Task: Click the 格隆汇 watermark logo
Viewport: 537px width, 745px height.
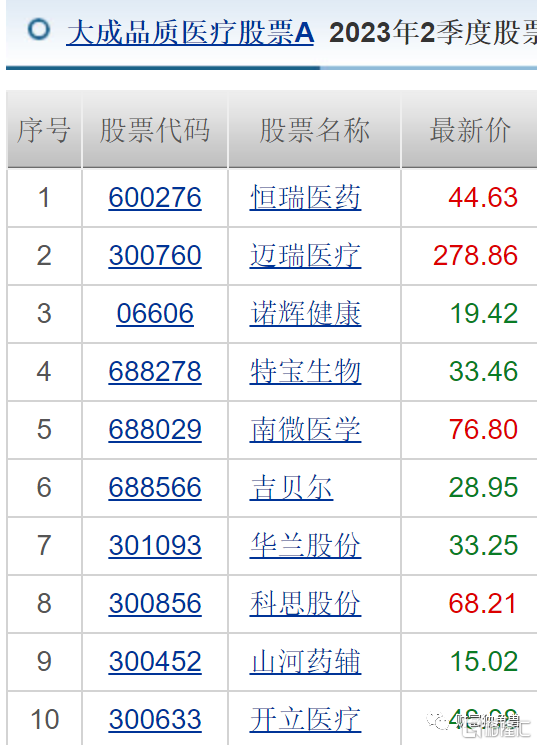Action: coord(497,727)
